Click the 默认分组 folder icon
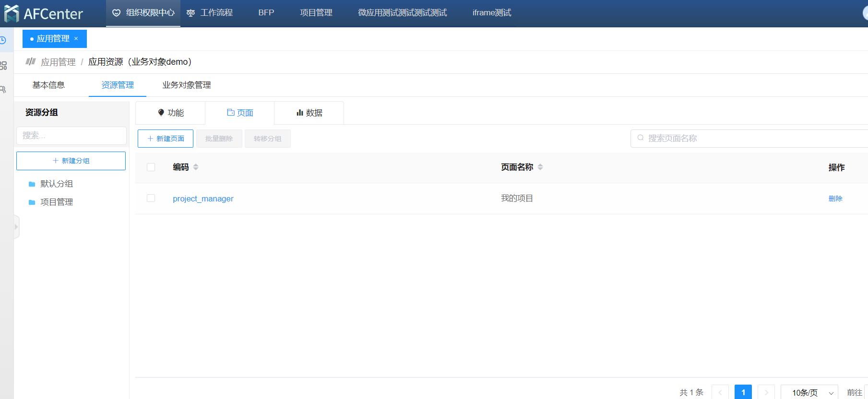Image resolution: width=868 pixels, height=399 pixels. point(32,184)
